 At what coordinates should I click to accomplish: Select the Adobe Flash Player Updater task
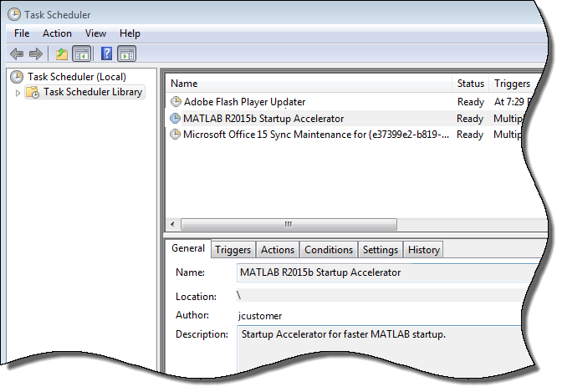tap(244, 102)
